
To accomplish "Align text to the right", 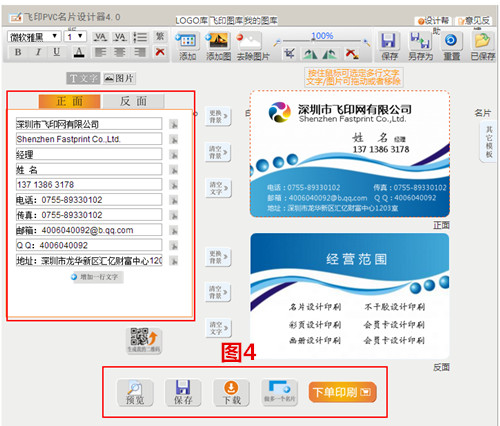I will (x=140, y=52).
